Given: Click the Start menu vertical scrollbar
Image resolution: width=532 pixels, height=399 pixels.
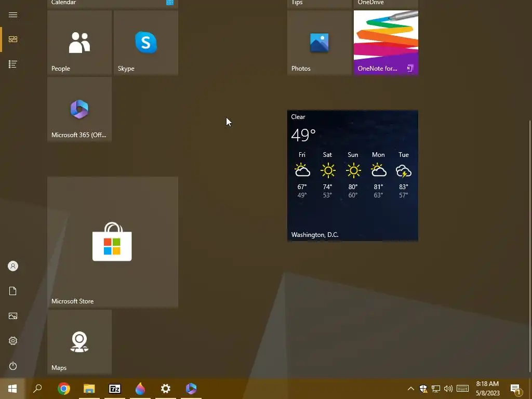Looking at the screenshot, I should click(529, 246).
